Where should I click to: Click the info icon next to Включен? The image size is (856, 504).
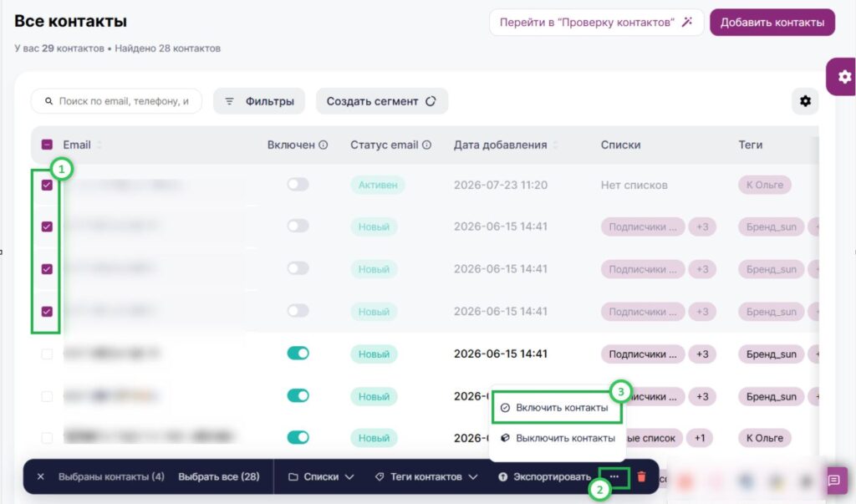coord(324,145)
